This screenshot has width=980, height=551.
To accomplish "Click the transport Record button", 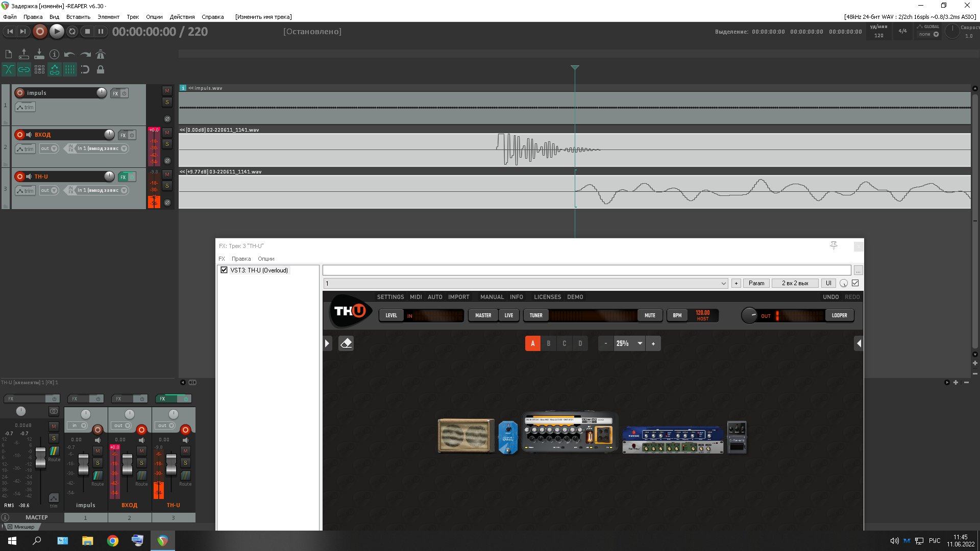I will (40, 32).
